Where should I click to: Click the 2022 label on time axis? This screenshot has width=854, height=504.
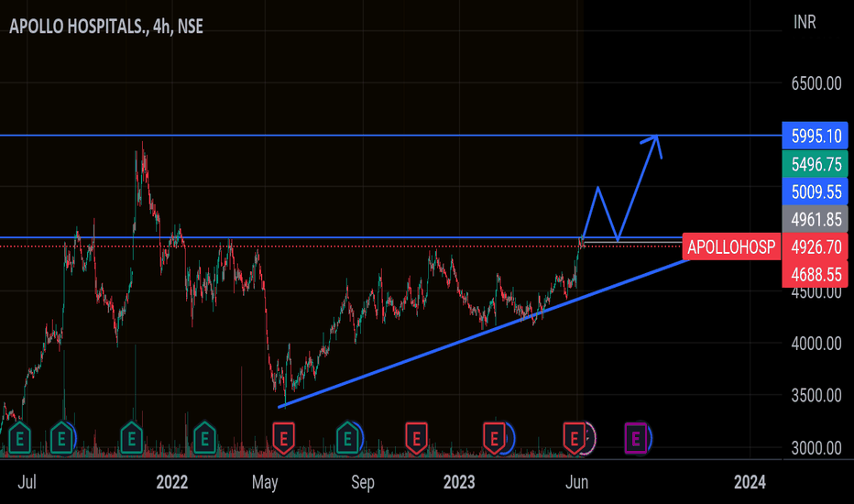pos(171,482)
